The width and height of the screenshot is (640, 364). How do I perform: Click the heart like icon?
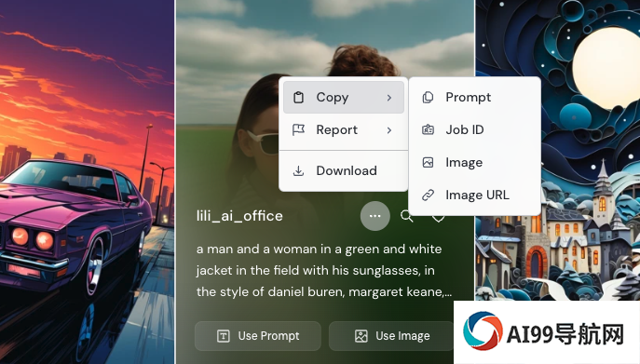pos(439,218)
